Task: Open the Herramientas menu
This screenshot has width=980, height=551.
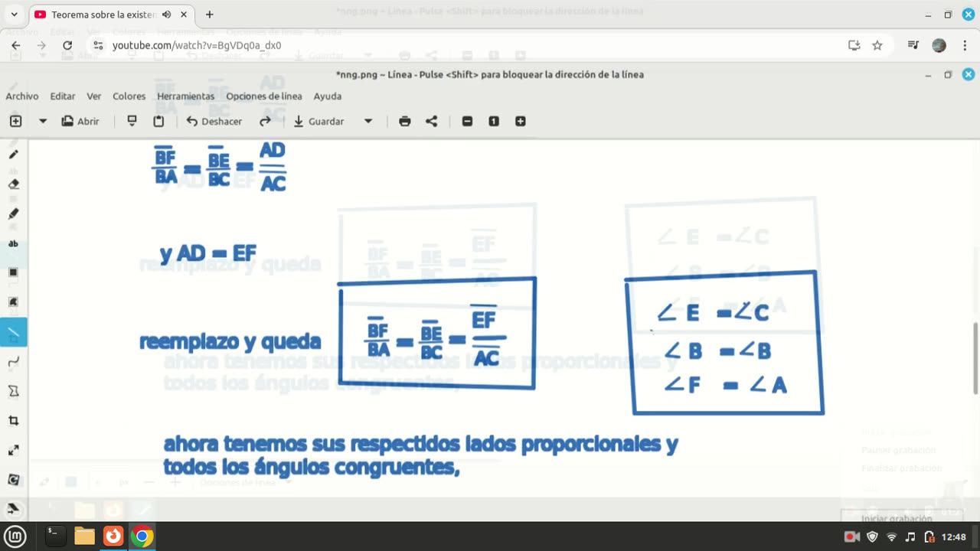Action: 186,96
